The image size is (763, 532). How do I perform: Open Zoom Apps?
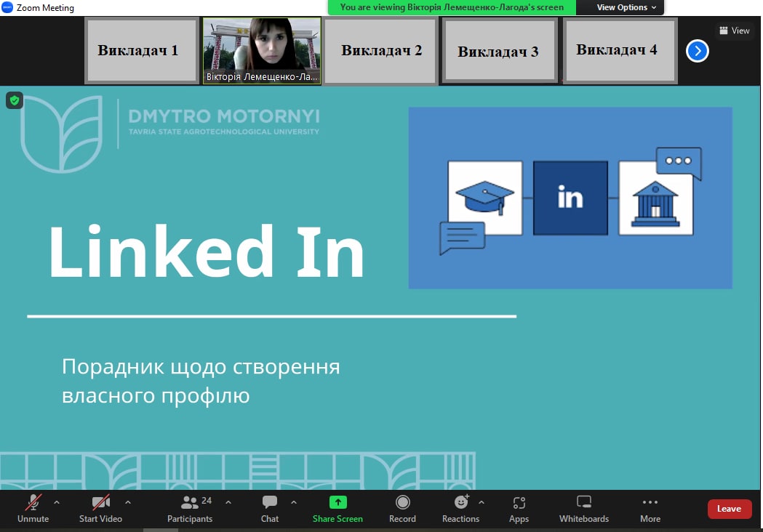click(519, 509)
